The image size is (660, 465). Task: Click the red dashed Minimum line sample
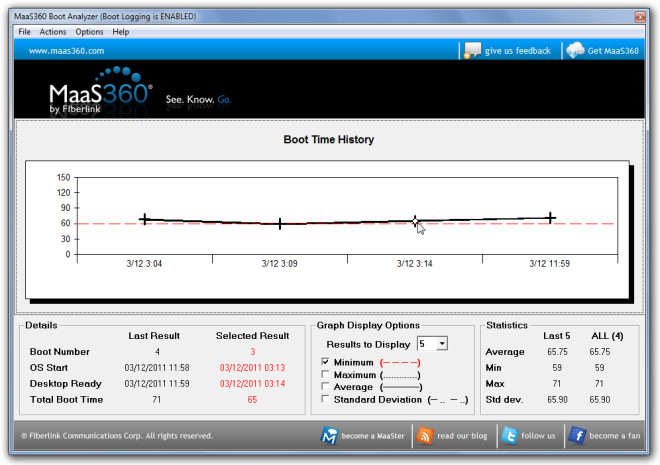pos(400,362)
